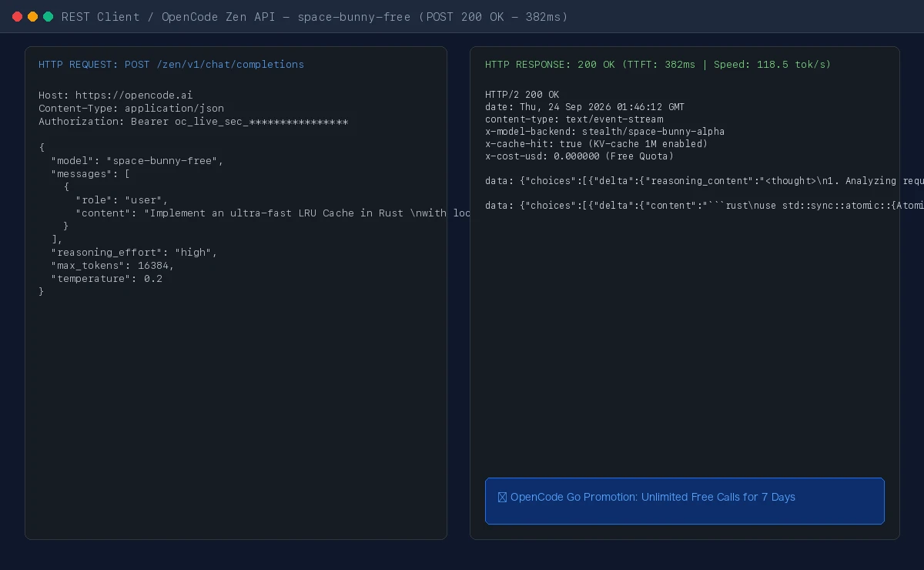Click the window title REST Client / OpenCode Zen API
This screenshot has height=570, width=924.
314,17
